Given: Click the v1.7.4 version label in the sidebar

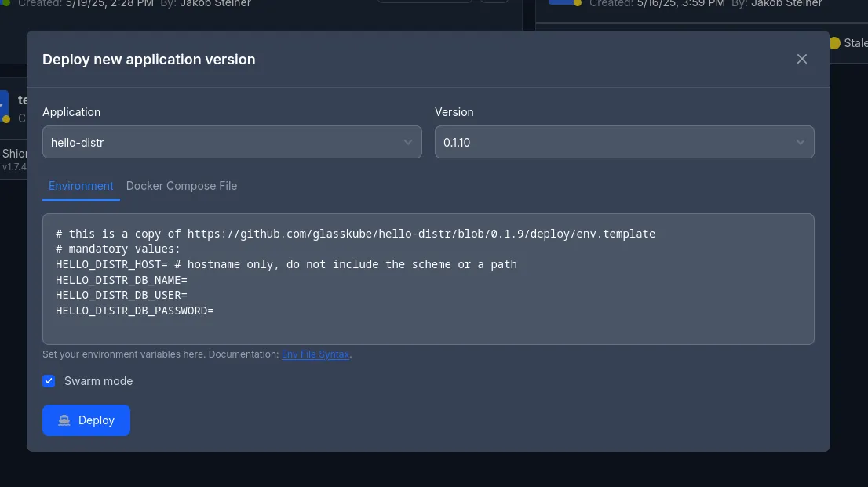Looking at the screenshot, I should pyautogui.click(x=13, y=167).
